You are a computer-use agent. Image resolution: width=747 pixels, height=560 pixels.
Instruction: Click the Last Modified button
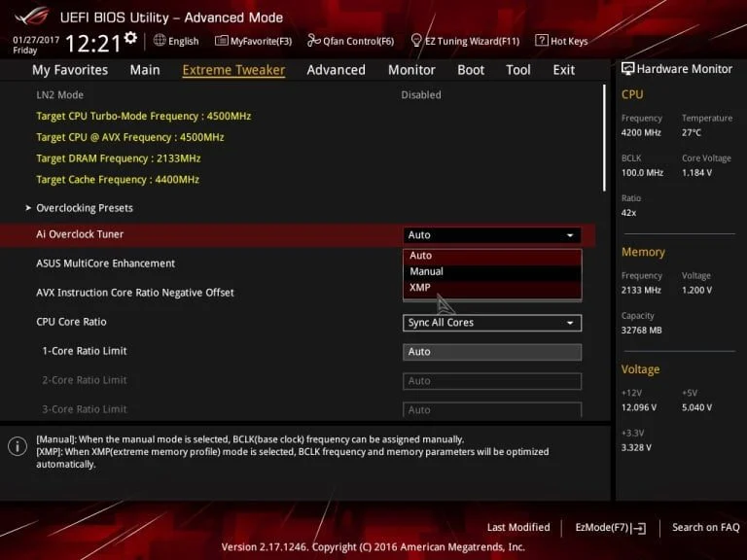(x=517, y=527)
